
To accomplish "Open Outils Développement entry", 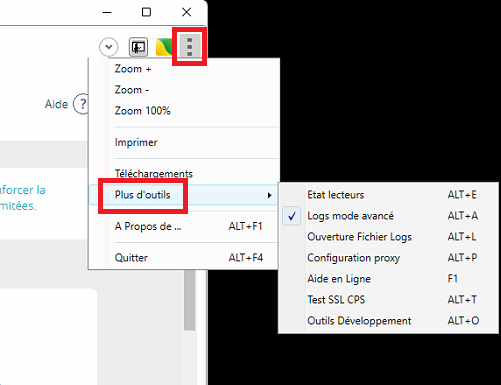I will pos(389,321).
